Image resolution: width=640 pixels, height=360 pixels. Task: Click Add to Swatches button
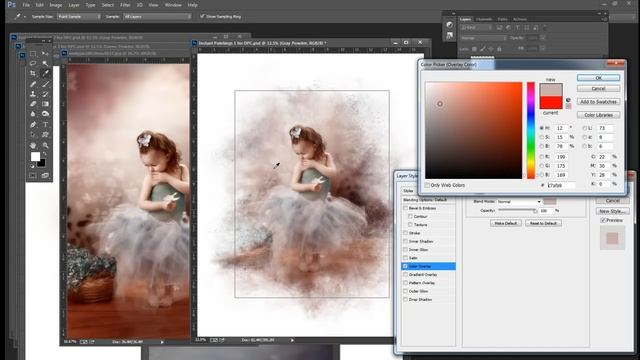coord(598,102)
